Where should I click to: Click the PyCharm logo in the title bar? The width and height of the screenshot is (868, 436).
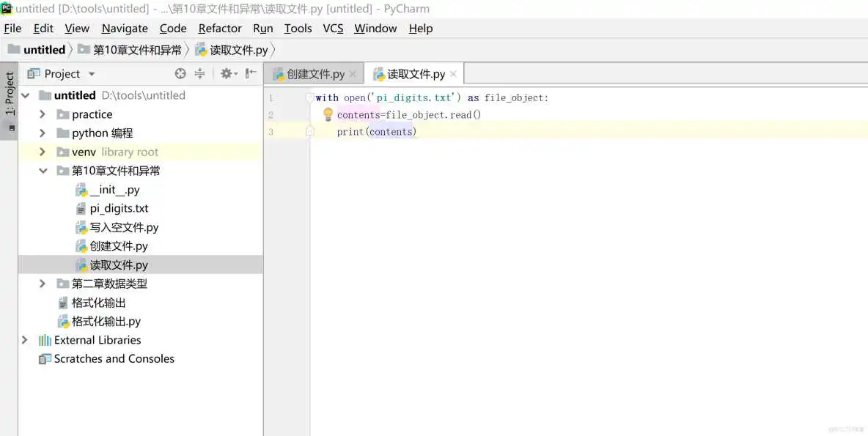[7, 9]
